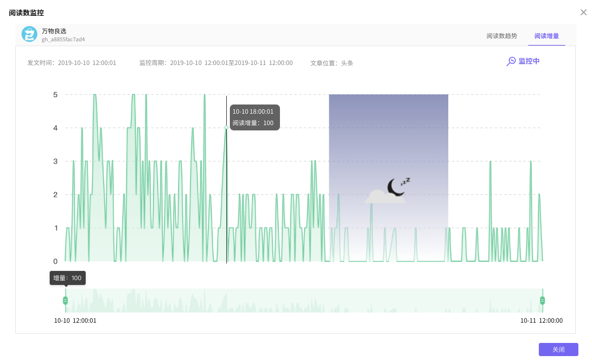Switch to the 阅读数趋势 tab
Image resolution: width=592 pixels, height=364 pixels.
click(502, 36)
